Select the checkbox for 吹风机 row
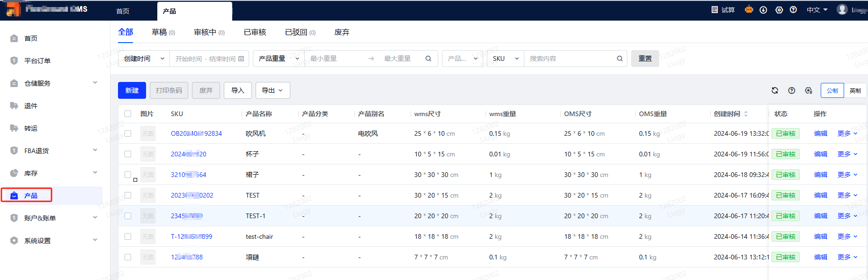Image resolution: width=868 pixels, height=280 pixels. point(128,133)
